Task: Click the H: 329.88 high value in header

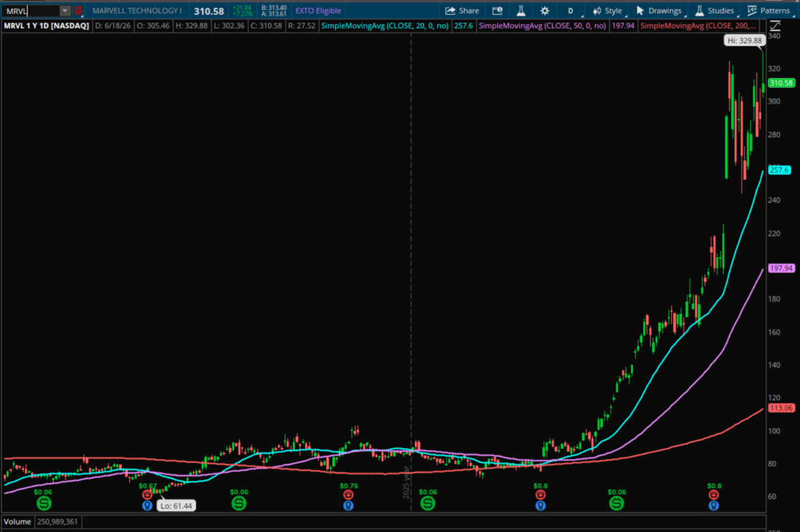Action: [x=192, y=25]
